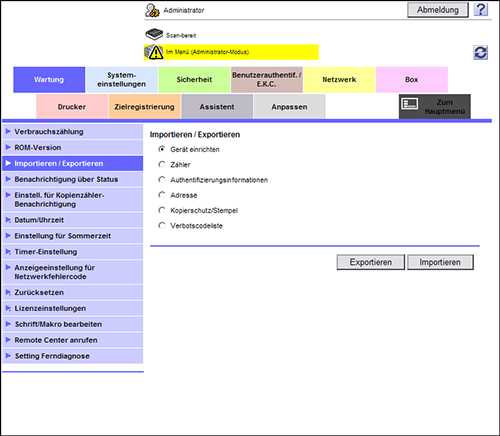Screen dimensions: 500x436
Task: Open Setting Ferndiagnose menu item
Action: [72, 356]
